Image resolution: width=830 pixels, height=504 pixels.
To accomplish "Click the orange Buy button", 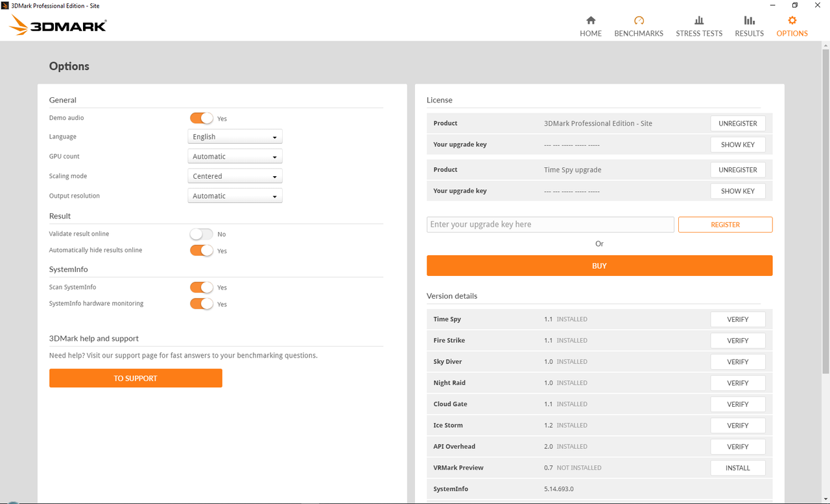I will pos(599,266).
